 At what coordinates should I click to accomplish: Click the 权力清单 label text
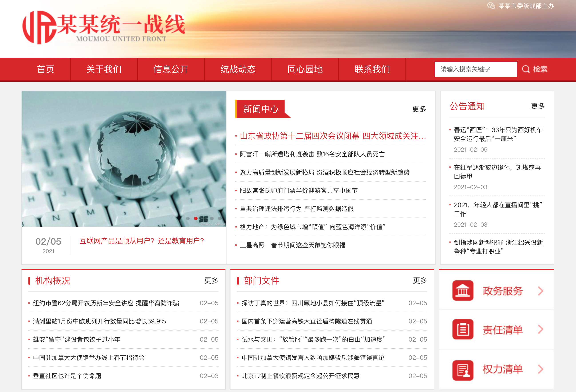point(503,369)
